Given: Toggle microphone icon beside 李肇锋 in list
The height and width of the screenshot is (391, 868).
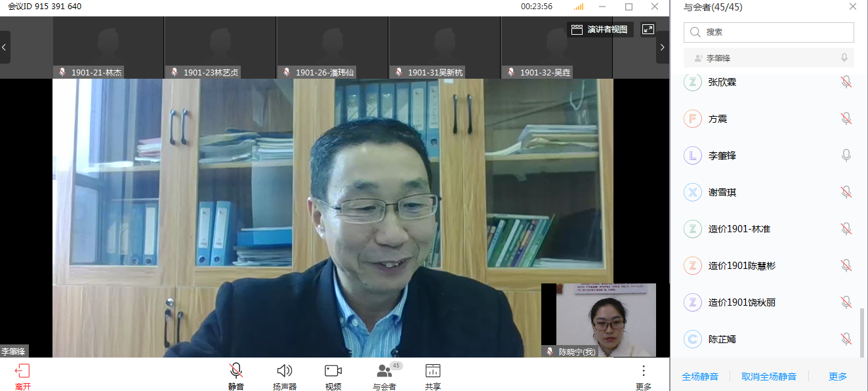Looking at the screenshot, I should [846, 155].
